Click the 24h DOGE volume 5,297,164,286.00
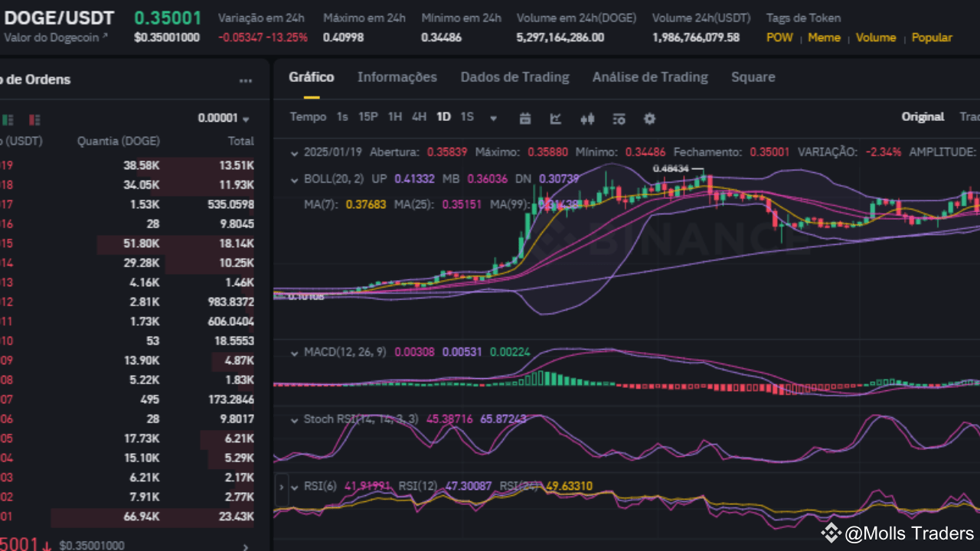The height and width of the screenshot is (551, 980). (560, 37)
